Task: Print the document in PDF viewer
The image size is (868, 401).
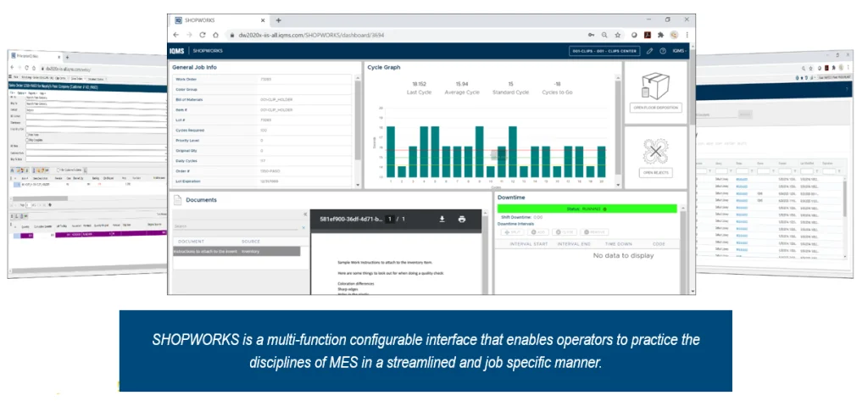Action: (x=462, y=219)
